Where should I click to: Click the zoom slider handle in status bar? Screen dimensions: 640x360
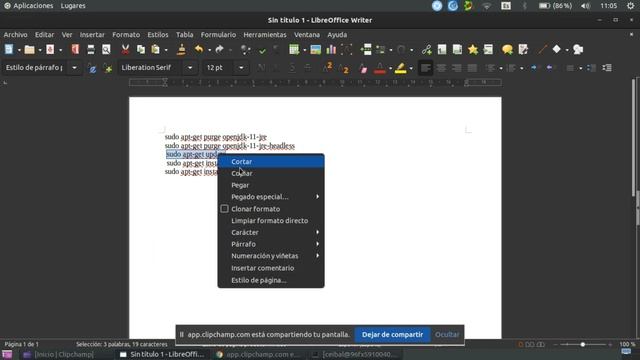coord(583,344)
